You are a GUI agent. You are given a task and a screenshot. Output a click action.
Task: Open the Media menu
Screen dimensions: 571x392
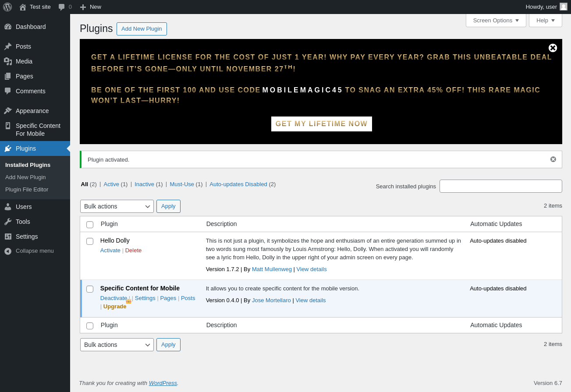(35, 61)
